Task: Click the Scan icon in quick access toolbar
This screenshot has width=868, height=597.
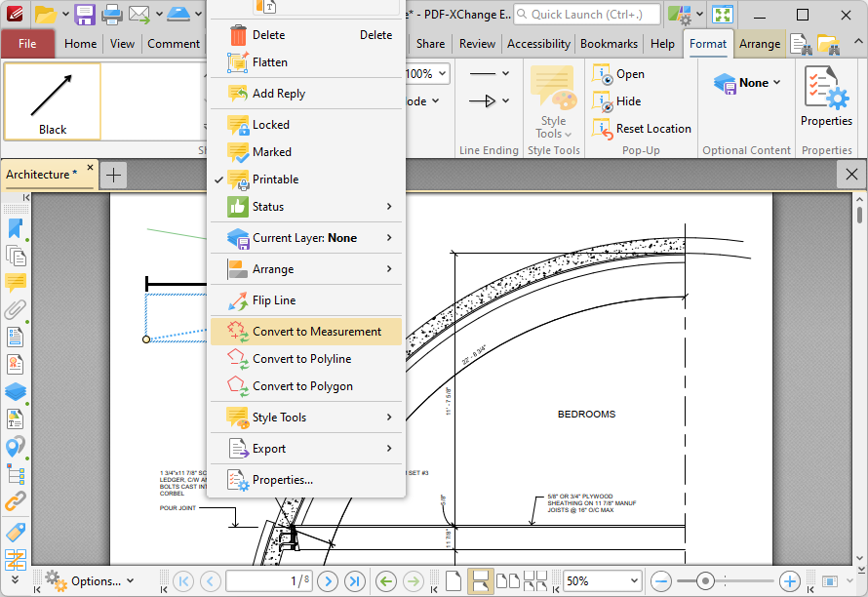Action: (178, 15)
